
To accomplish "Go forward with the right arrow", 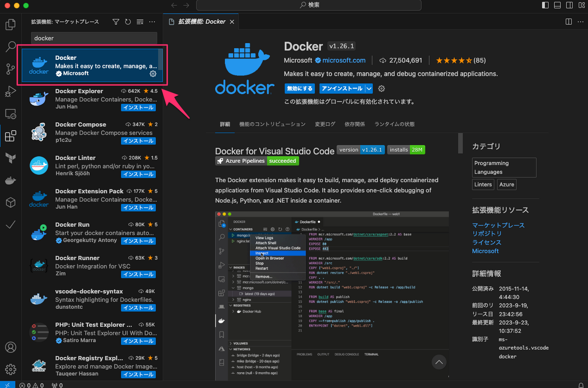I will coord(186,5).
